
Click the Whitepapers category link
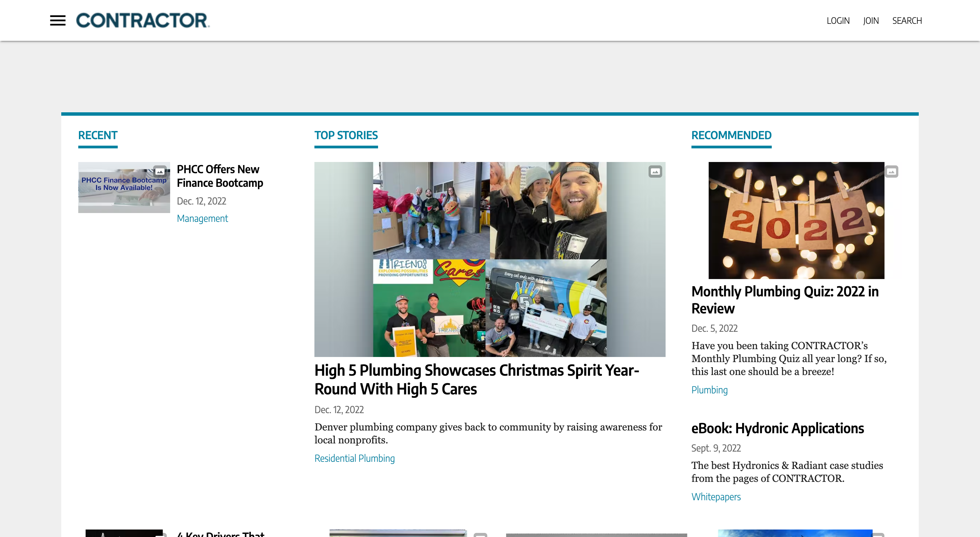[716, 497]
